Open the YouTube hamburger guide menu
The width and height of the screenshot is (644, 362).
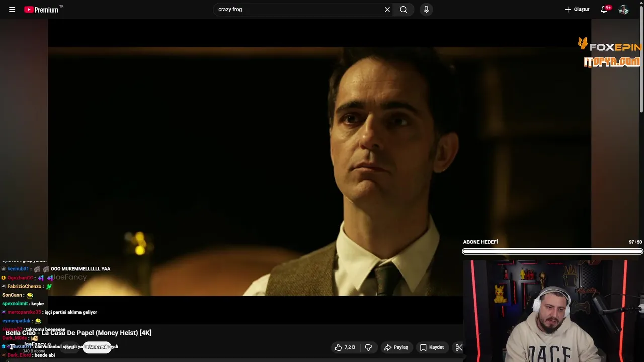(12, 10)
